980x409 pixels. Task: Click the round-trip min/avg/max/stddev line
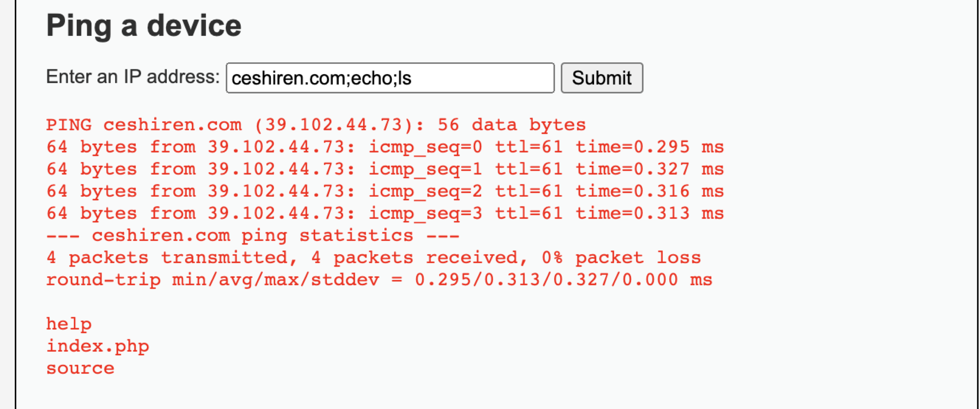[379, 280]
